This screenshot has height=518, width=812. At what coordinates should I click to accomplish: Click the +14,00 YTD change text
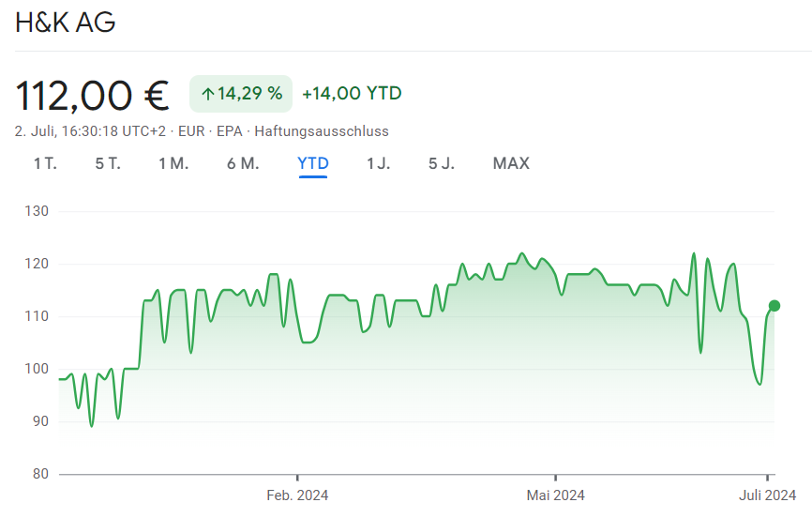click(x=352, y=93)
